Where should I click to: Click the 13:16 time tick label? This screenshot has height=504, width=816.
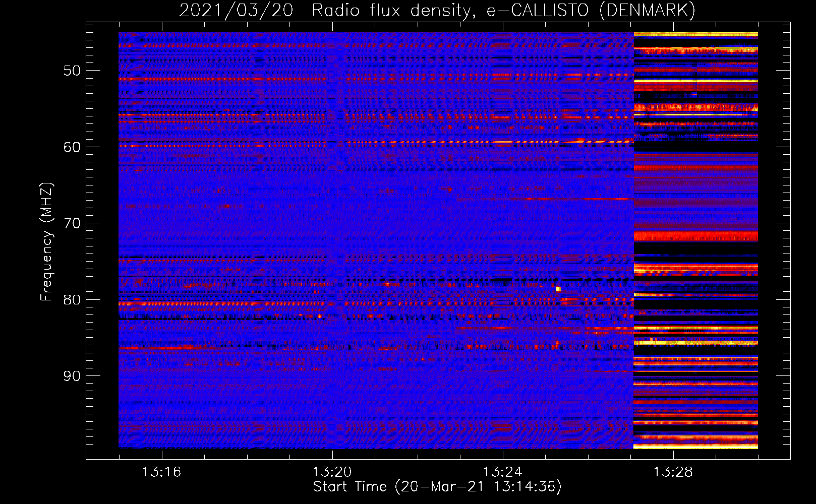pos(161,472)
